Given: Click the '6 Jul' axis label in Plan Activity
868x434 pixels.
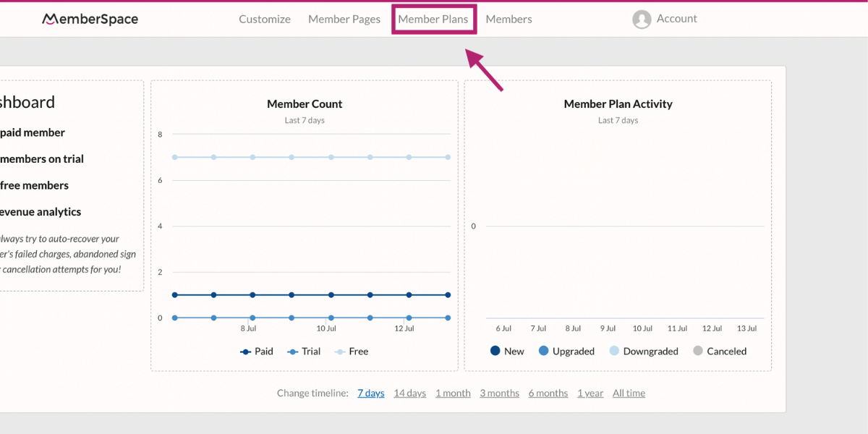Looking at the screenshot, I should pyautogui.click(x=503, y=328).
